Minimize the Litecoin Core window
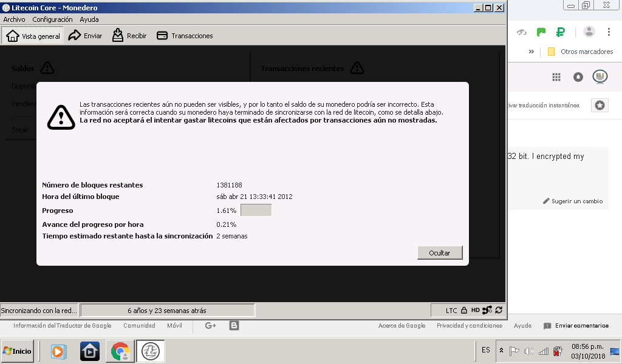622x364 pixels. click(x=479, y=7)
